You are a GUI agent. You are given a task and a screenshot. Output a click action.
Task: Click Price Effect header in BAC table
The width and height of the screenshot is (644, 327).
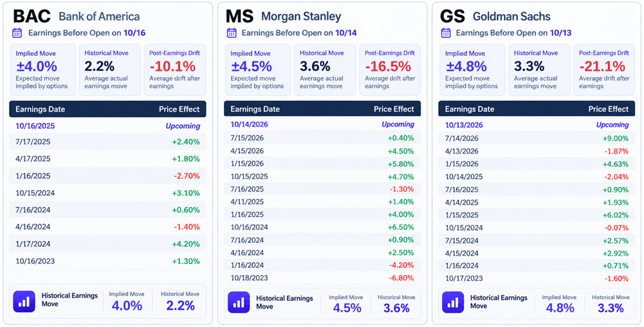[179, 109]
